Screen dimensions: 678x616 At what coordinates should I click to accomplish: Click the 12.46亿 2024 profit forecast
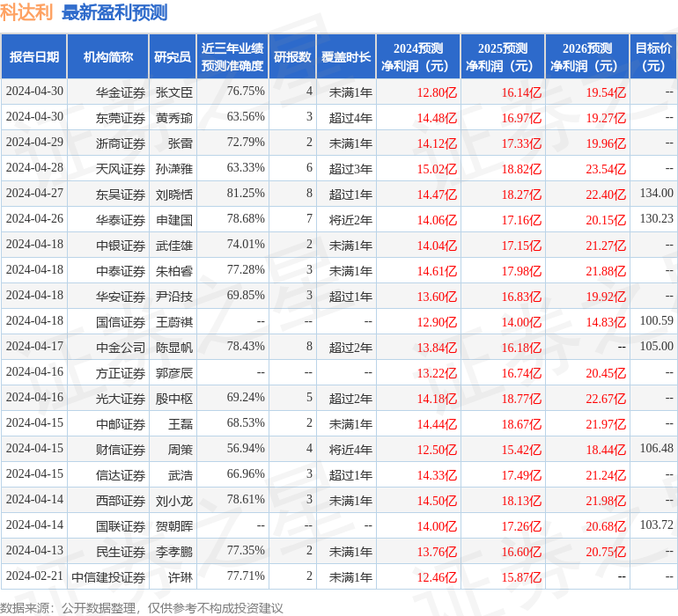point(437,576)
